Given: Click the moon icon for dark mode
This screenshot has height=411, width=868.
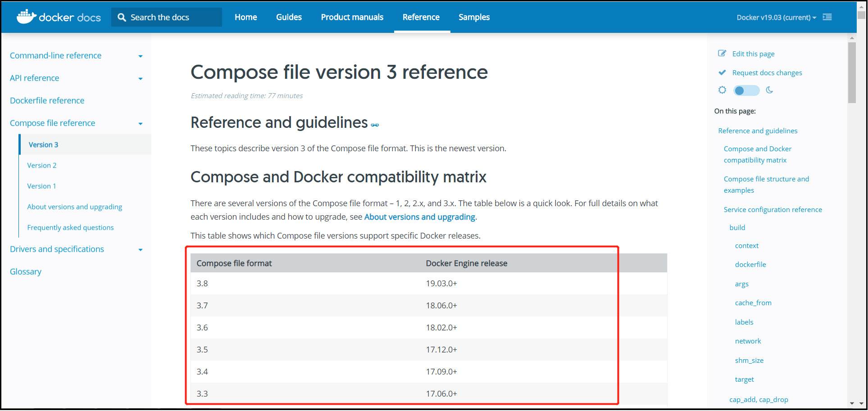Looking at the screenshot, I should [769, 90].
